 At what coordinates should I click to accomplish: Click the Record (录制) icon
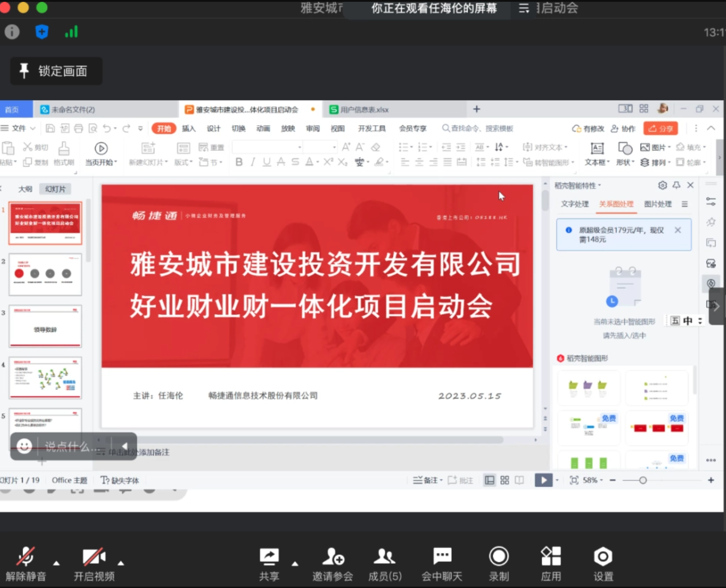[499, 556]
